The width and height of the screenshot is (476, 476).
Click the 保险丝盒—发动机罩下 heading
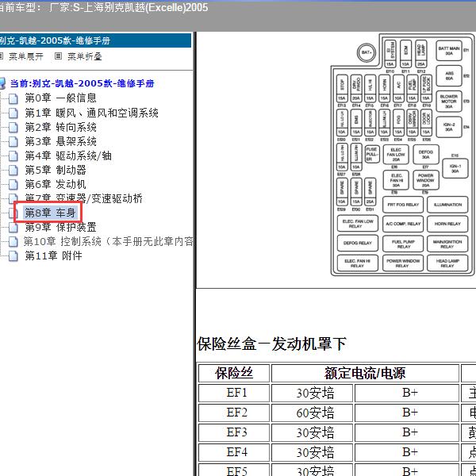coord(271,344)
